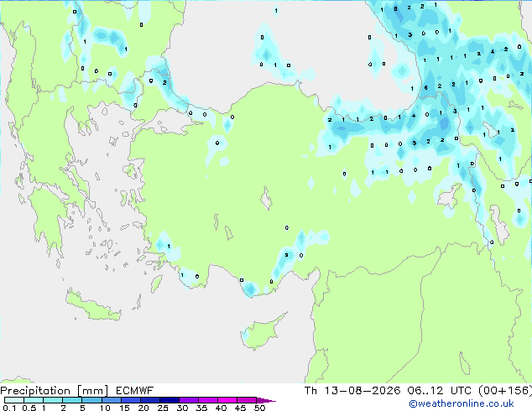Click the legend label '30'
Viewport: 532px width, 411px height.
point(182,408)
